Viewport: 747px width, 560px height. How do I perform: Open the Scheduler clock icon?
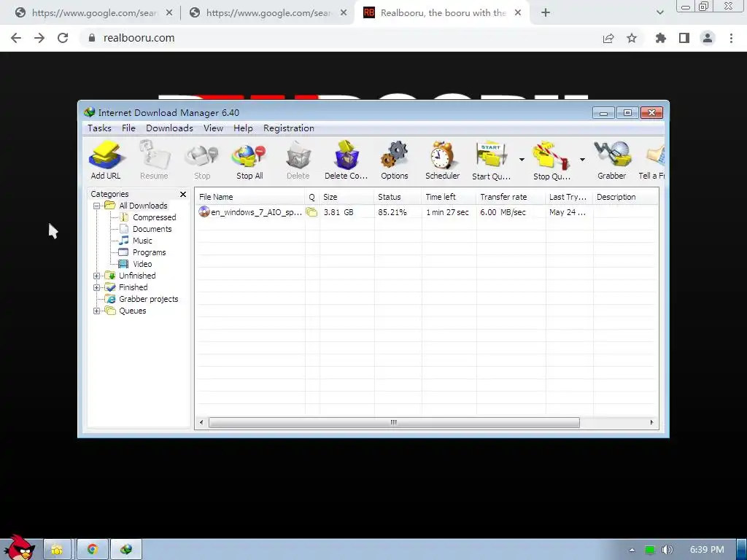pos(443,160)
